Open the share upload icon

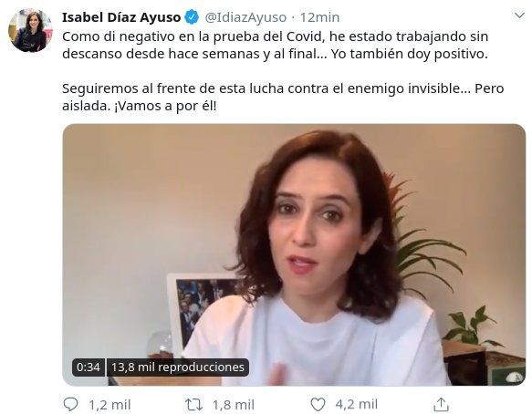click(441, 405)
